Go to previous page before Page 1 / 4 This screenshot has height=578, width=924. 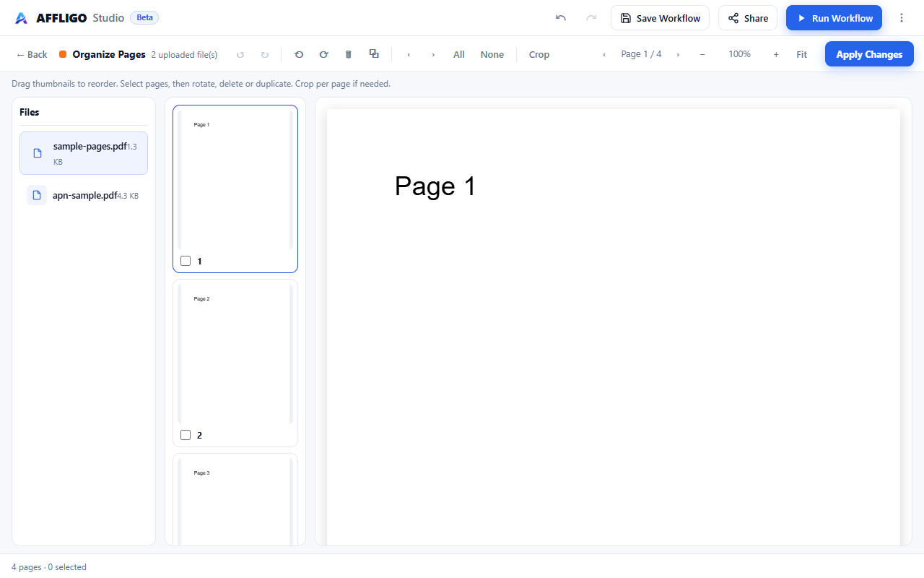[x=604, y=54]
